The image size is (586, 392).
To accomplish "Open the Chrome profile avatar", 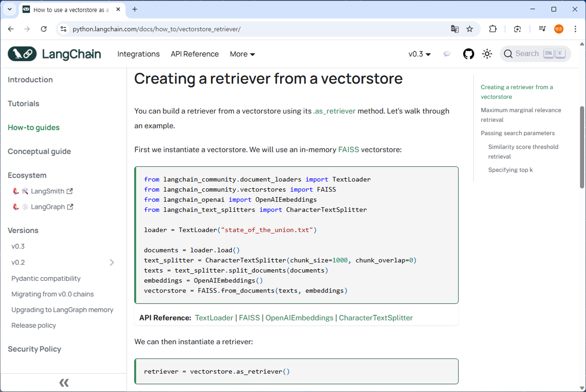I will (x=559, y=29).
